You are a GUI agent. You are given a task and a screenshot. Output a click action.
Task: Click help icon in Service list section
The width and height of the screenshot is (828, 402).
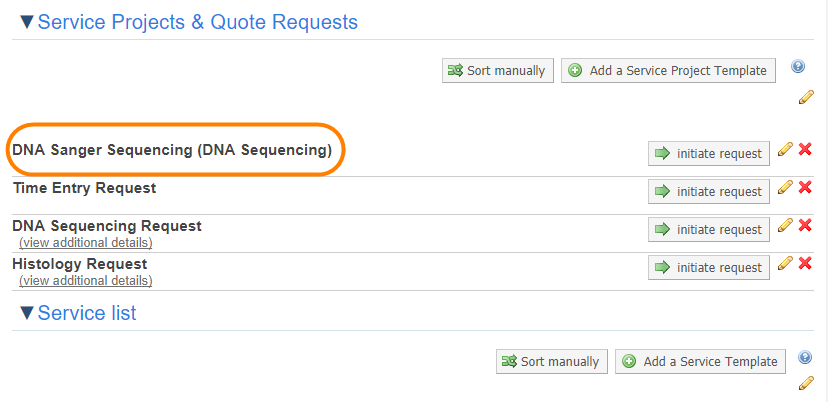pos(806,358)
